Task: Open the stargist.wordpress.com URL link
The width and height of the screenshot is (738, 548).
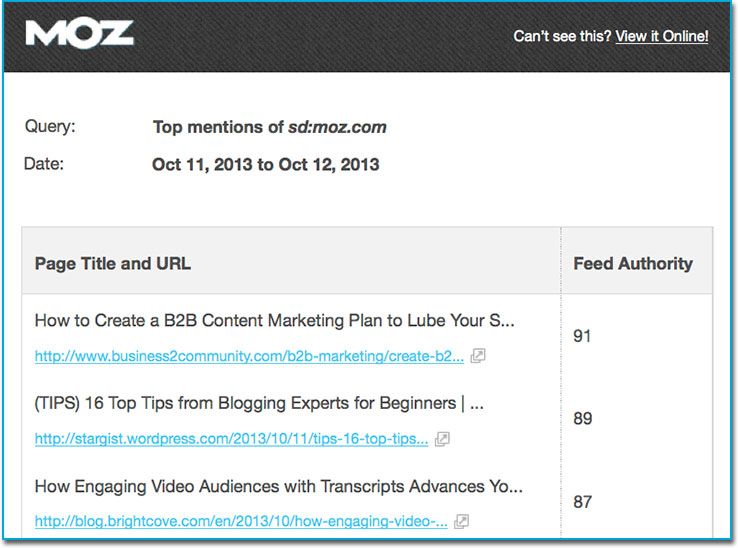Action: tap(231, 439)
